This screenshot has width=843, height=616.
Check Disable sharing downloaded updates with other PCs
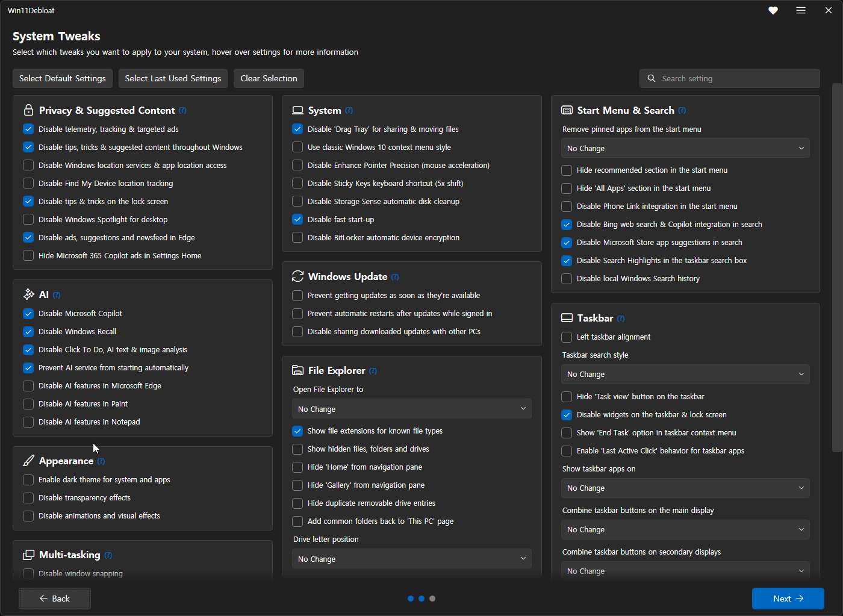297,331
